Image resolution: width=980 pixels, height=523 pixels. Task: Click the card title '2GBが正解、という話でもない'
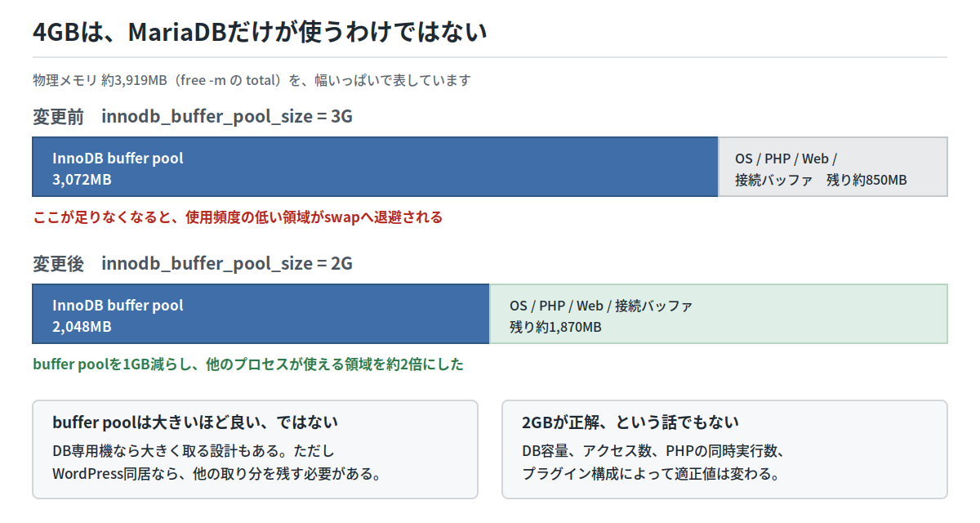(630, 422)
